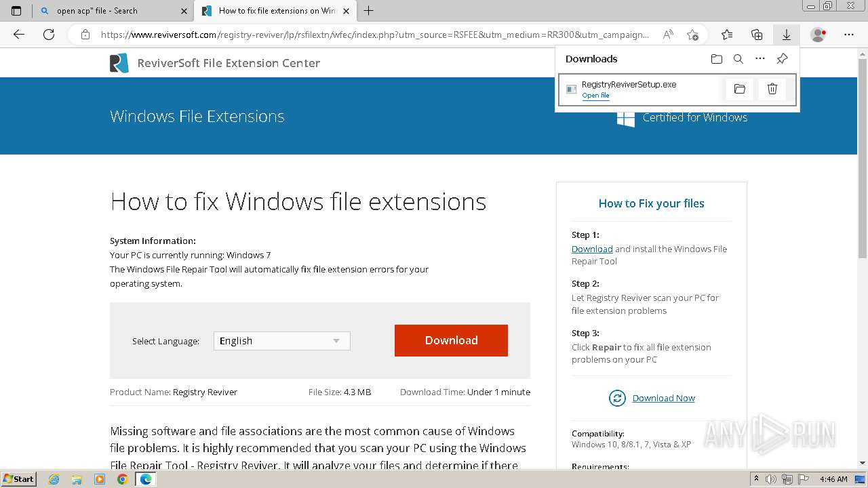Open the downloads folder from Downloads panel
Screen dimensions: 868x488
click(x=717, y=59)
